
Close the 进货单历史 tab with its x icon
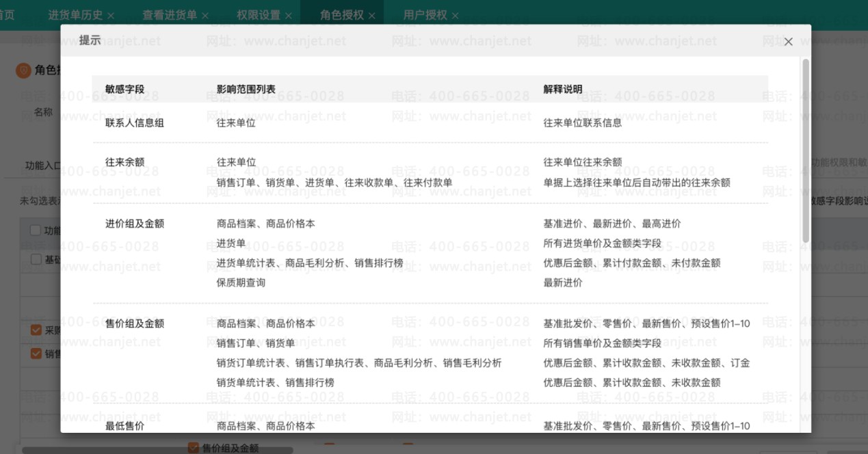point(111,15)
